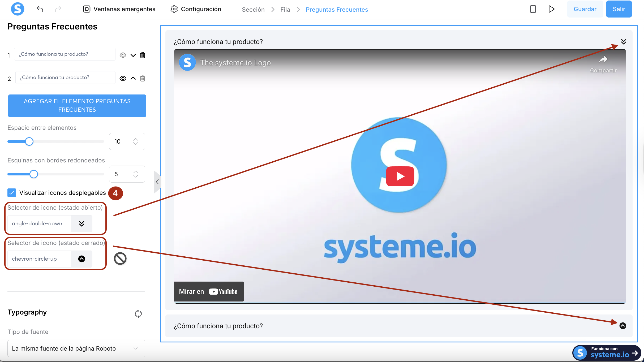This screenshot has width=644, height=362.
Task: Click Agregar el elemento Preguntas Frecuentes button
Action: 77,106
